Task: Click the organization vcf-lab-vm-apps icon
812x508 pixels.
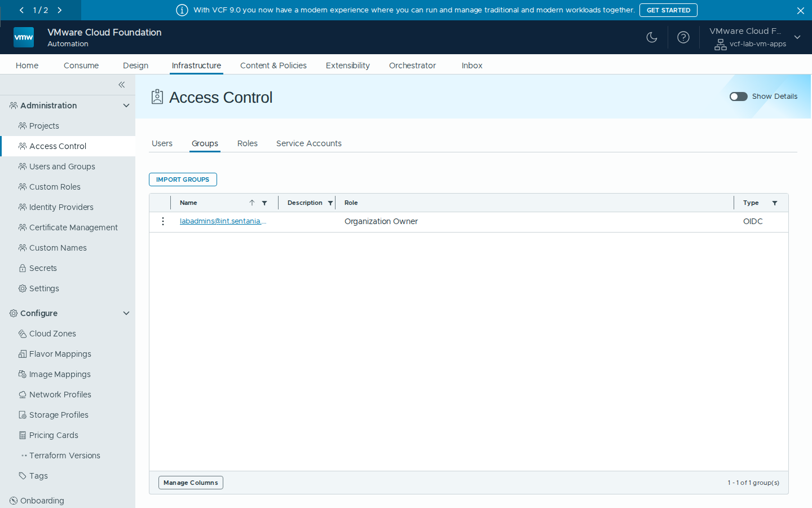Action: 721,45
